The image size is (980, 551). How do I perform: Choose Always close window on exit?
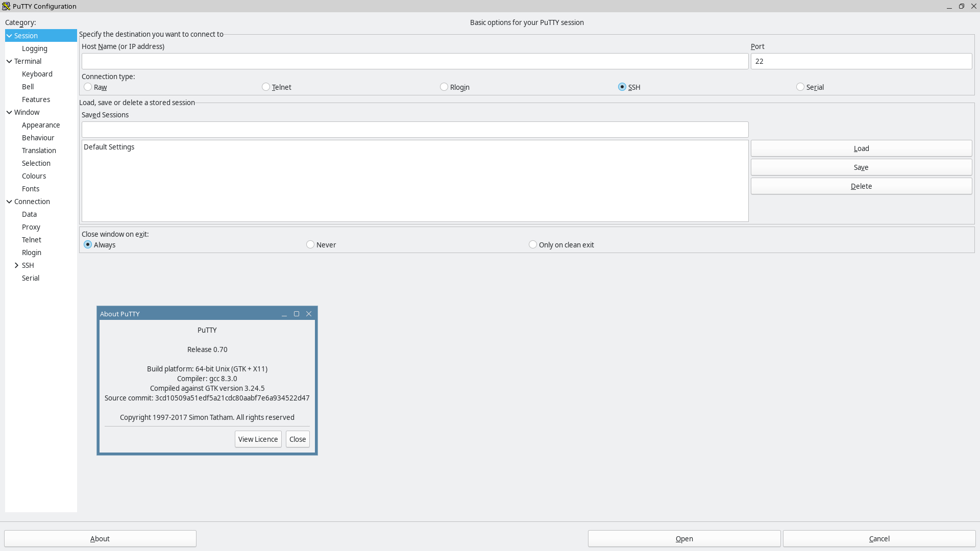(88, 245)
